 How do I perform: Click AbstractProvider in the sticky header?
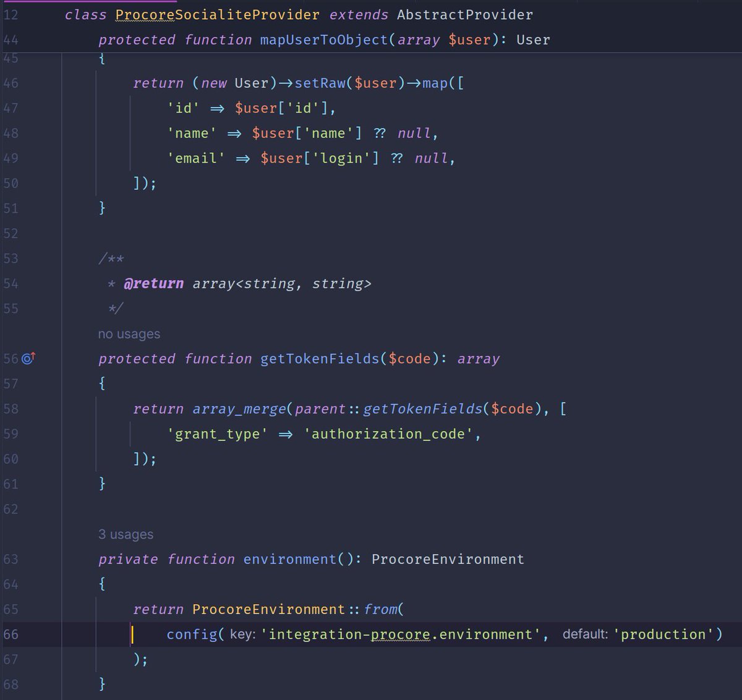pyautogui.click(x=465, y=14)
